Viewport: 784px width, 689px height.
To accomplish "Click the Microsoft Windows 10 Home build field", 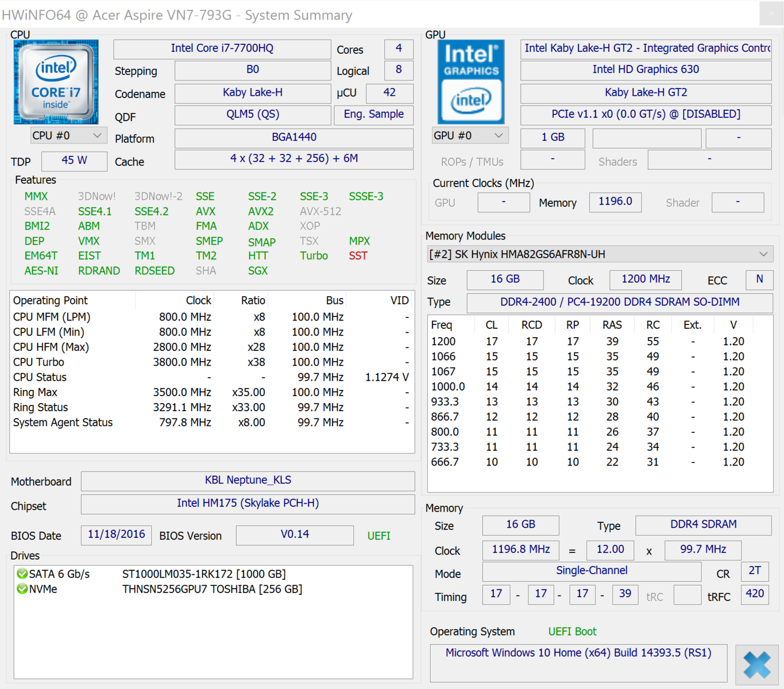I will [x=578, y=663].
